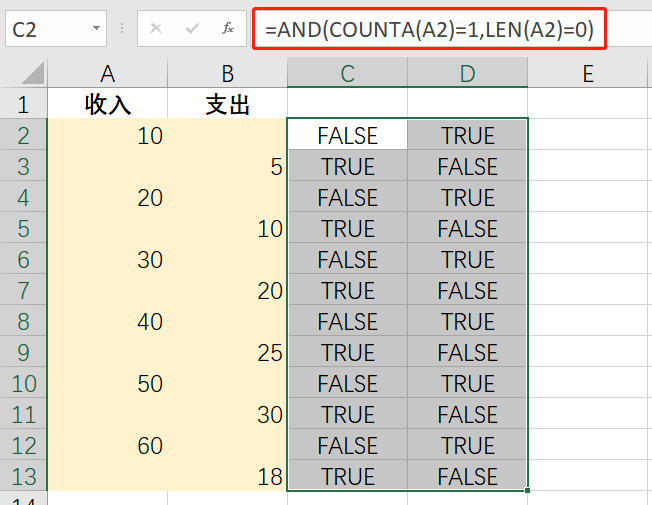Click the Cancel (X) formula bar icon
This screenshot has height=505, width=652.
(x=156, y=29)
